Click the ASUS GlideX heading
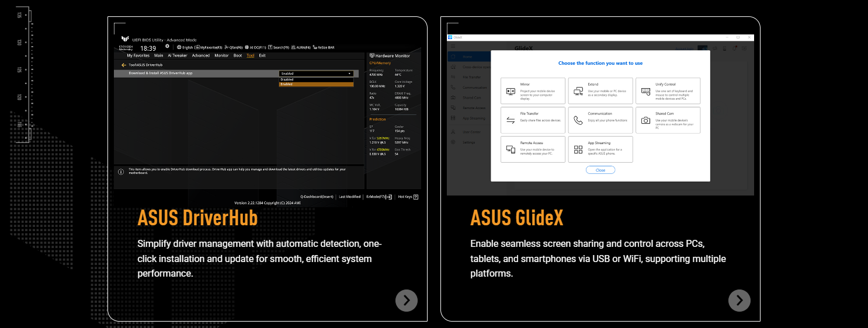Viewport: 868px width, 328px height. 516,218
